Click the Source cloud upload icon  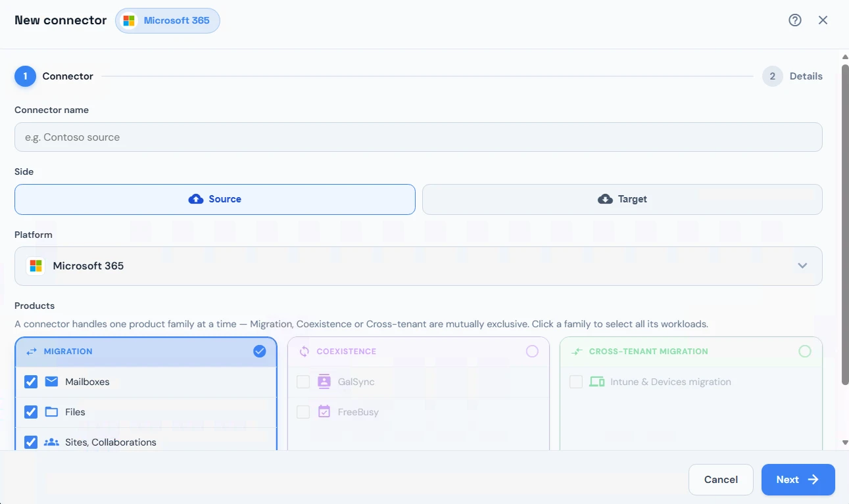[196, 199]
